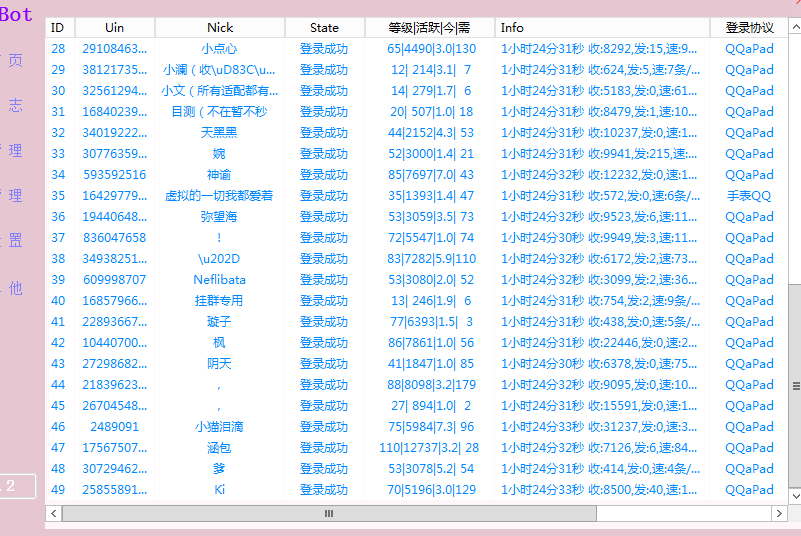Click the horizontal scrollbar thumb
The image size is (801, 536).
(x=329, y=513)
